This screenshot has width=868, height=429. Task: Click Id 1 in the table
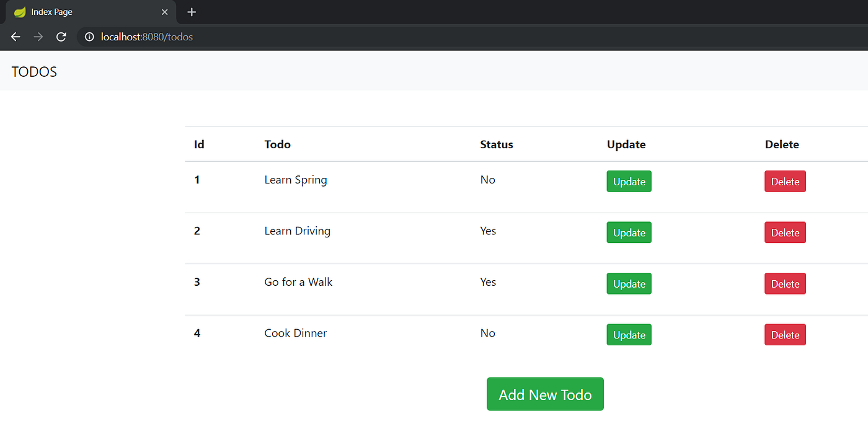pyautogui.click(x=197, y=180)
